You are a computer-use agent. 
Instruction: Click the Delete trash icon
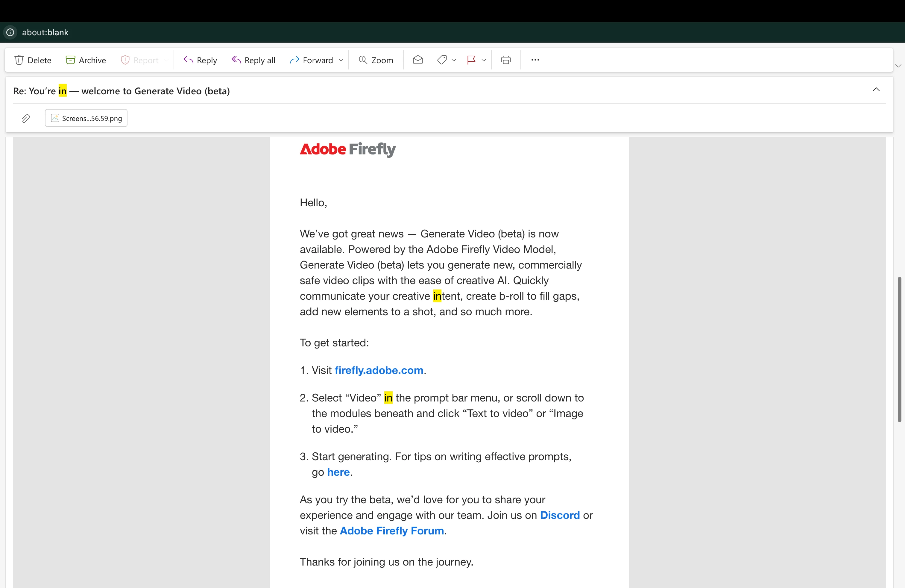click(x=19, y=60)
